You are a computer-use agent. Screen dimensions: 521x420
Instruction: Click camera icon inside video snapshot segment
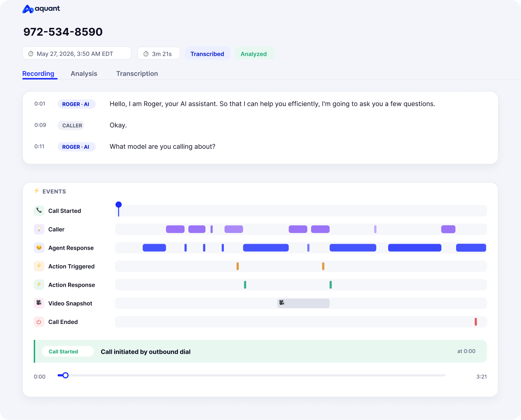(x=282, y=303)
